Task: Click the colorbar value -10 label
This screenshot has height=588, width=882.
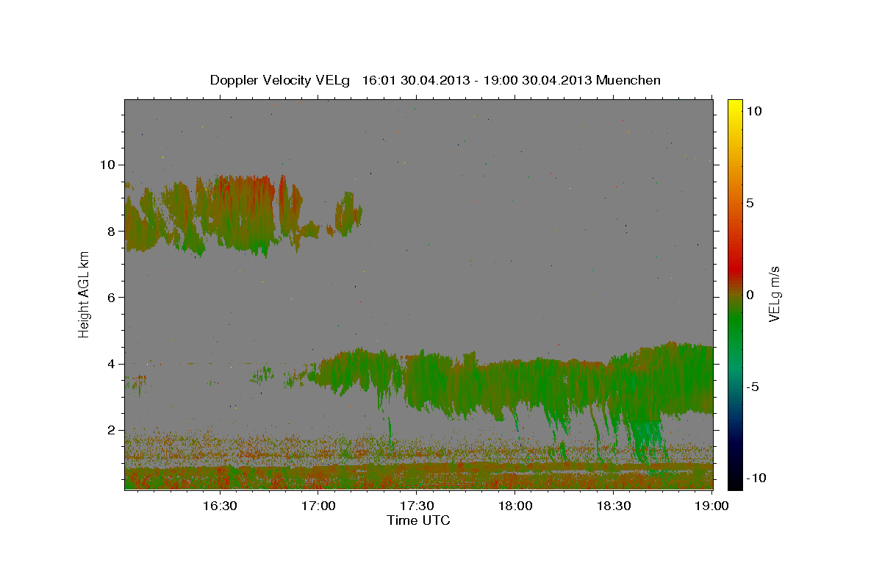Action: pyautogui.click(x=756, y=478)
